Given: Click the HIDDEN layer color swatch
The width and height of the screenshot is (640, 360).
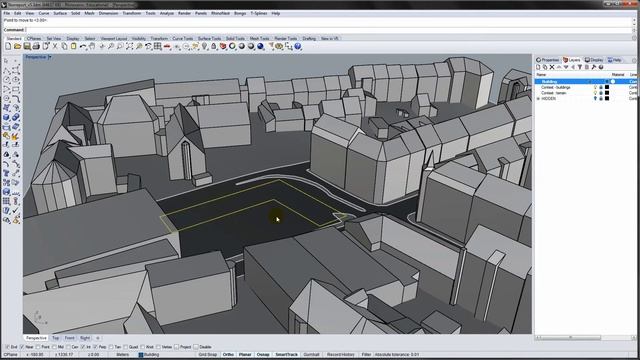Looking at the screenshot, I should (607, 98).
